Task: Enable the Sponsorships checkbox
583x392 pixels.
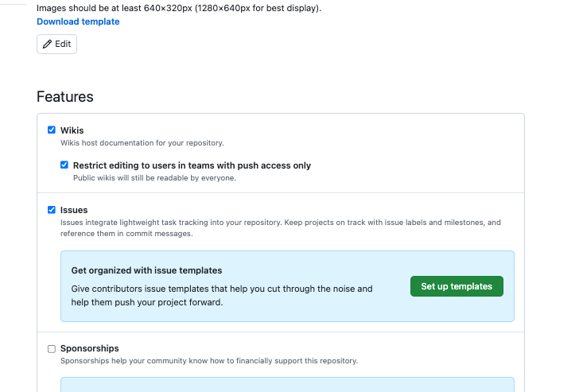Action: coord(52,349)
